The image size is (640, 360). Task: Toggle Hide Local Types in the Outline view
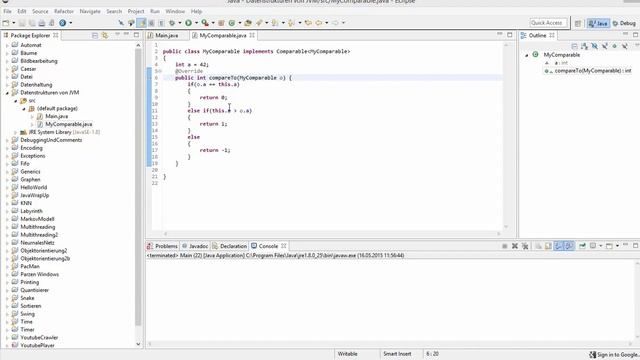click(624, 46)
